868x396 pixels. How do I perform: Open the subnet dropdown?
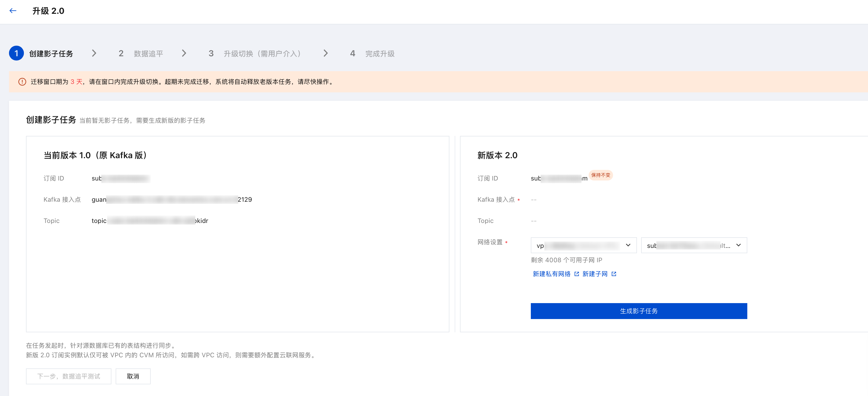click(694, 245)
